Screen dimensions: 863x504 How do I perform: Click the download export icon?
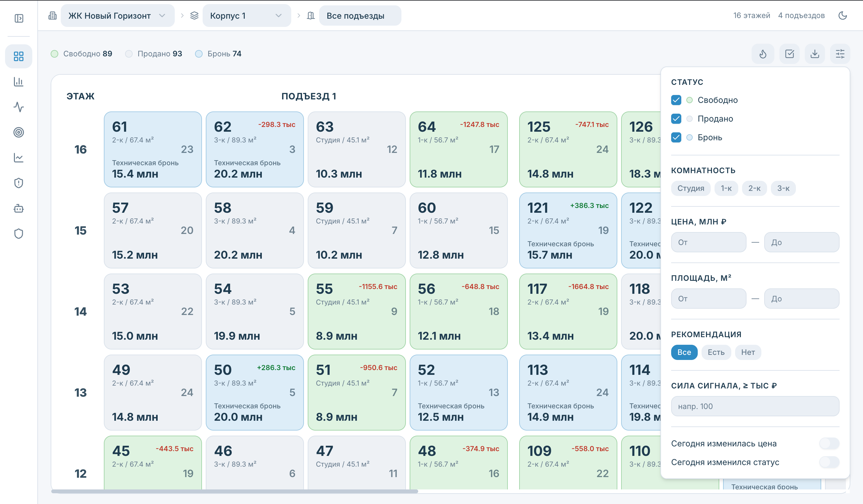coord(815,54)
